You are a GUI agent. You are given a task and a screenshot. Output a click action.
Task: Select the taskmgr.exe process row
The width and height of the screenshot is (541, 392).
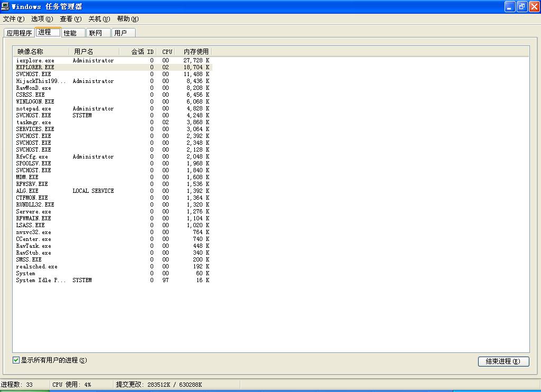pos(113,122)
